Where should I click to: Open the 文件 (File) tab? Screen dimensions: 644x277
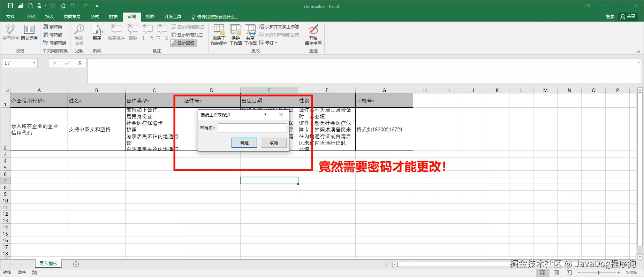click(x=10, y=17)
